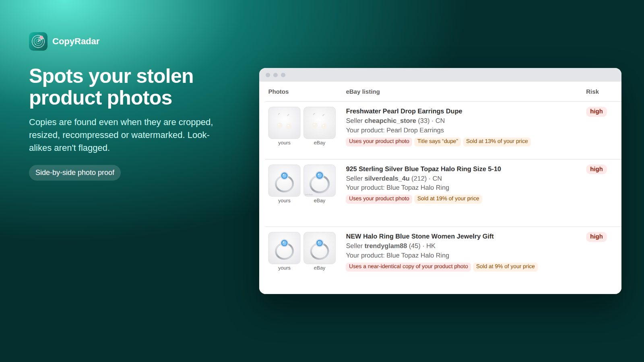The height and width of the screenshot is (362, 644).
Task: Click the near-identical copy tag
Action: pos(409,266)
